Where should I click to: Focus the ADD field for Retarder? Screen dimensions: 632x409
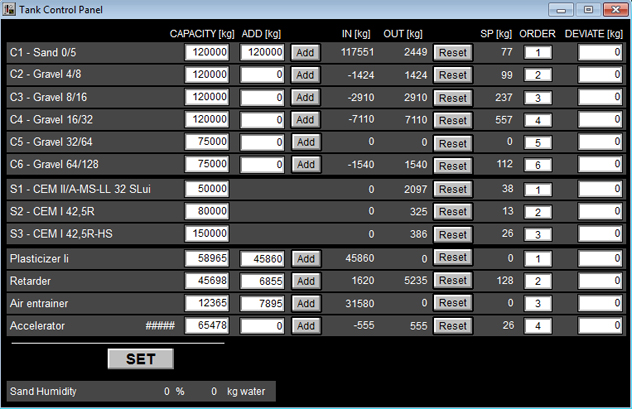(262, 281)
